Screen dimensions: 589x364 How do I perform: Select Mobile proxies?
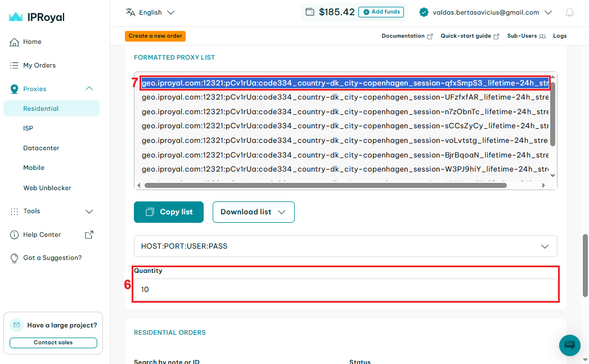(34, 168)
